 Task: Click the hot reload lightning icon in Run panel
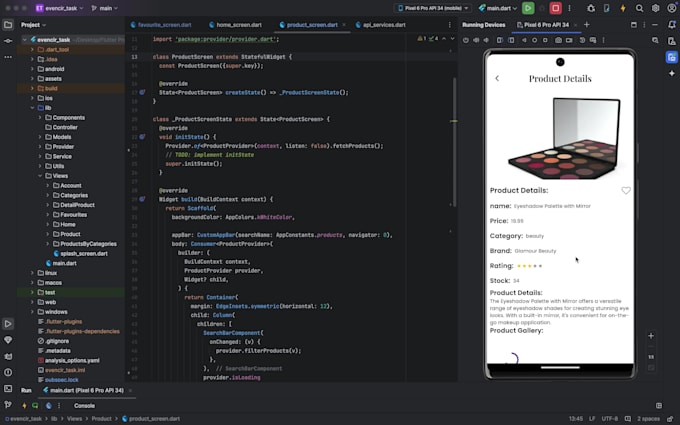(x=24, y=405)
